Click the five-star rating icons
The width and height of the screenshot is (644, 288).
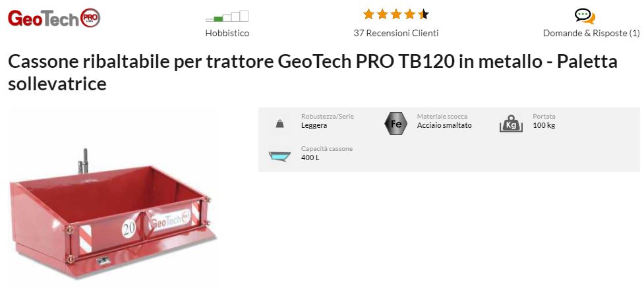pos(396,14)
